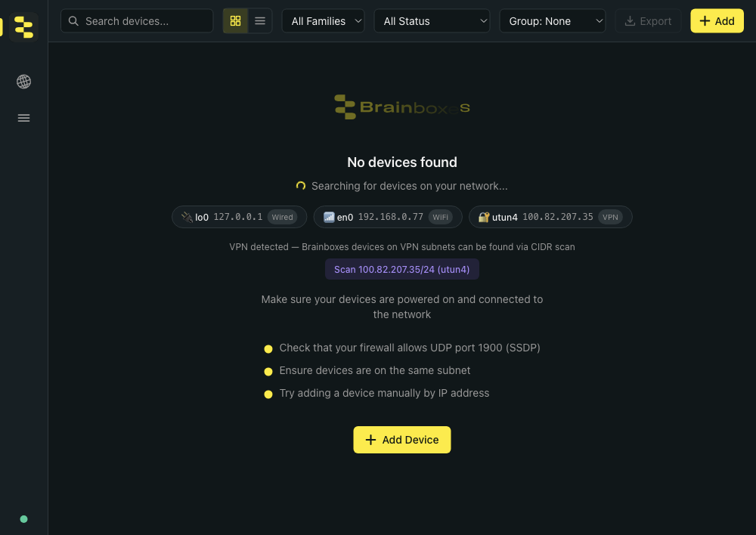Focus the Search devices input field
756x535 pixels.
coord(137,21)
